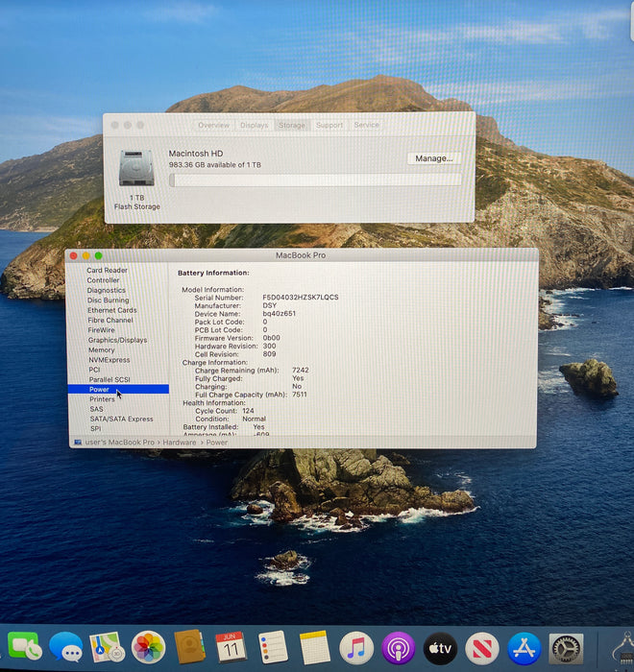The height and width of the screenshot is (672, 634).
Task: Close the MacBook Pro System Information window
Action: pyautogui.click(x=73, y=256)
